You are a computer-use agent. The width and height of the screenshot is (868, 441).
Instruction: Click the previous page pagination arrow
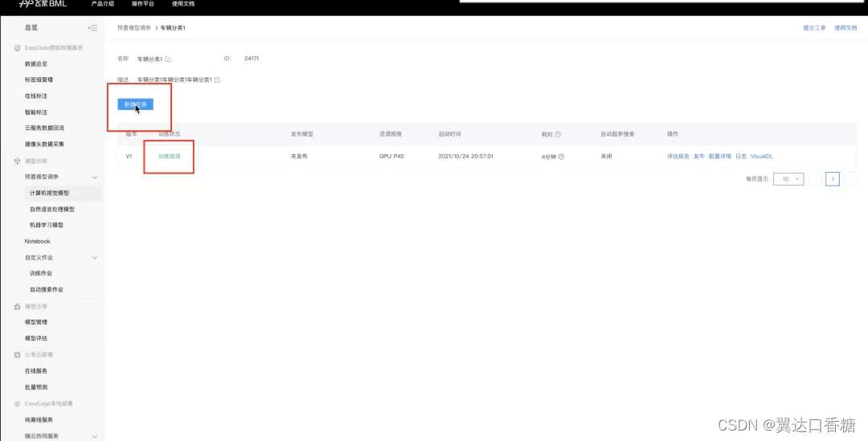814,178
